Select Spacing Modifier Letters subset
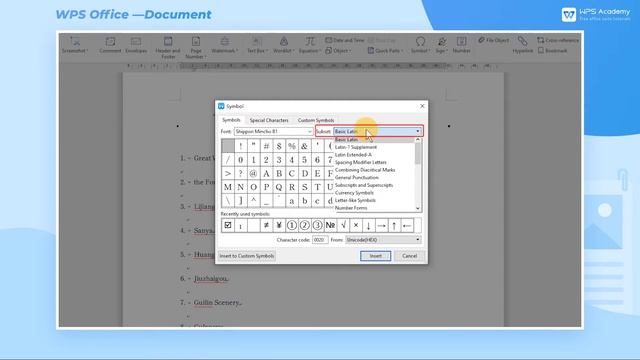The height and width of the screenshot is (360, 640). (x=360, y=162)
